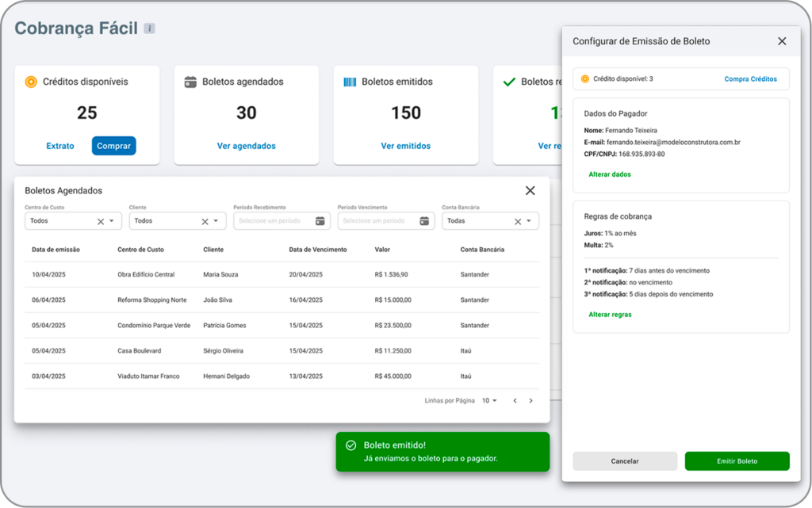
Task: Change Linhas por Página value
Action: pyautogui.click(x=489, y=401)
